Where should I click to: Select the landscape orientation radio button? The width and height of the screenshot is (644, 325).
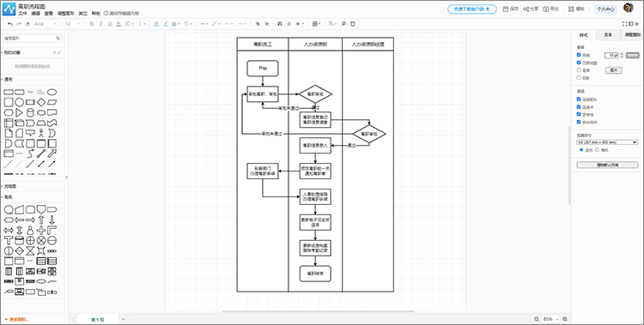pos(597,150)
